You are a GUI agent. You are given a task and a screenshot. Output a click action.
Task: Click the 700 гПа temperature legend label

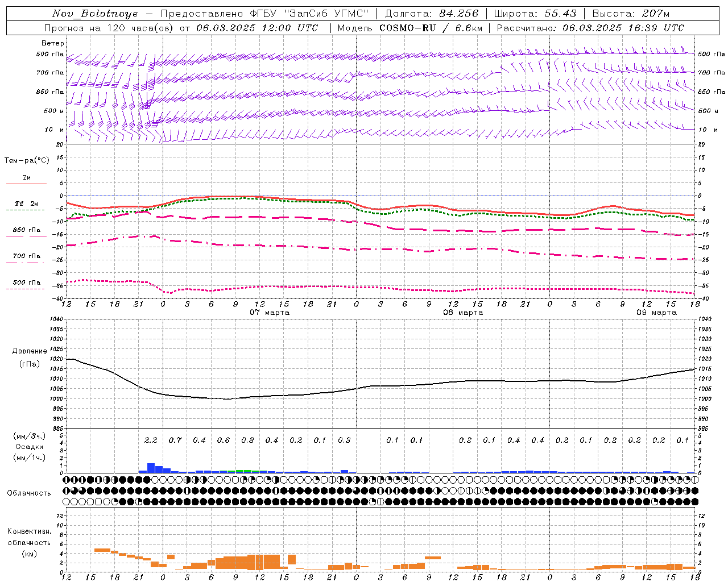(26, 256)
